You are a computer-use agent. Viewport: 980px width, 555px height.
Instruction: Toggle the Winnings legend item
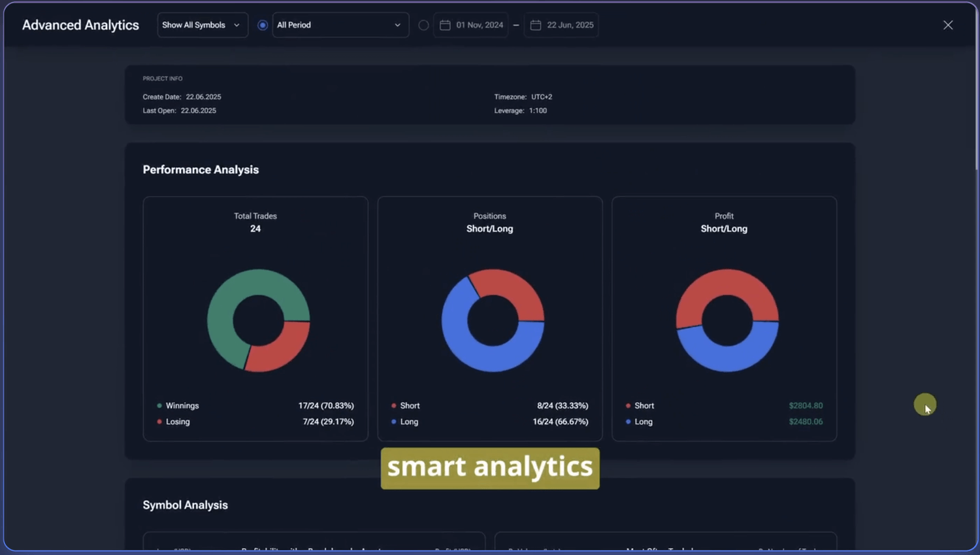[x=182, y=405]
